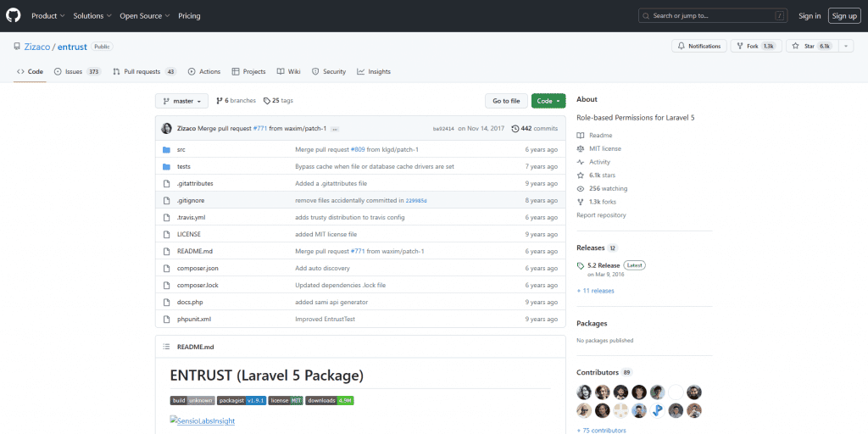Open the phpunit.xml file
This screenshot has height=434, width=868.
(x=194, y=320)
